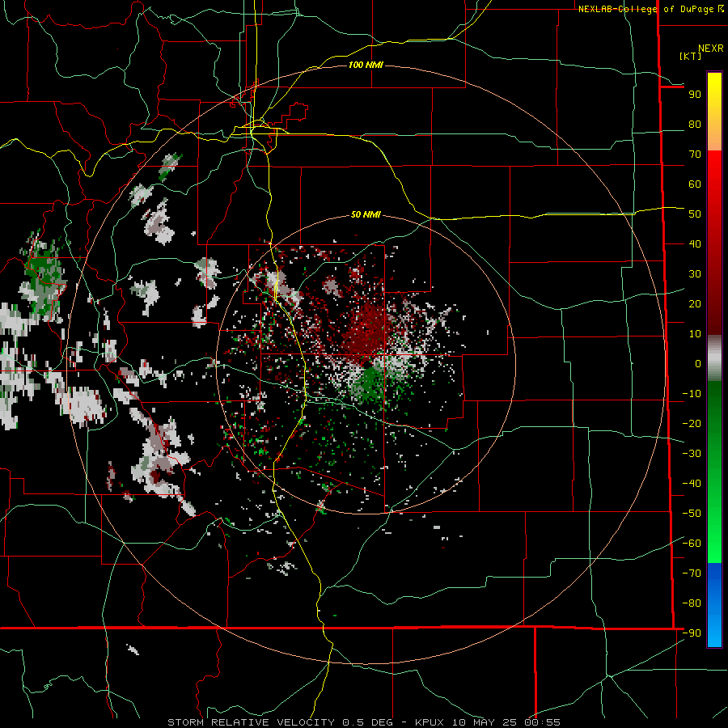Screen dimensions: 728x728
Task: Click the STORM RELATIVE VELOCITY title text
Action: point(251,722)
